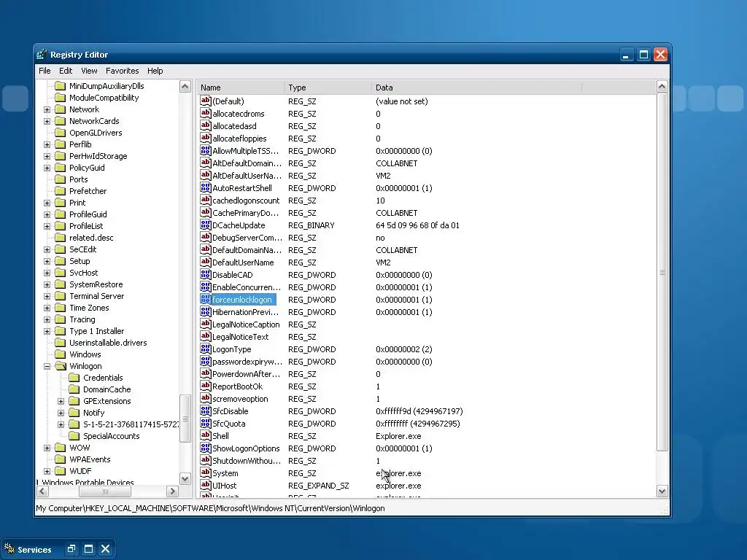Screen dimensions: 747x560
Task: Click the folder icon of Terminal Server
Action: pos(60,296)
